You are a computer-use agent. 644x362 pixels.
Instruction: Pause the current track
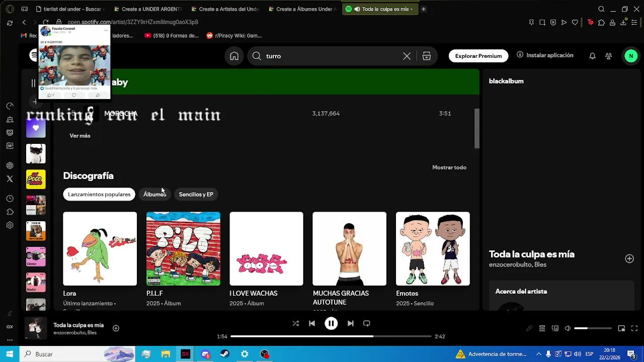point(331,323)
